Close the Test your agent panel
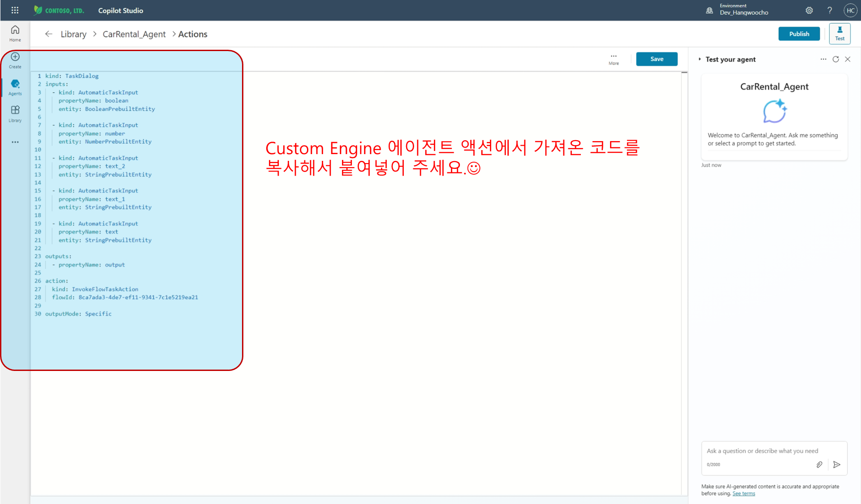The image size is (861, 504). pyautogui.click(x=848, y=59)
